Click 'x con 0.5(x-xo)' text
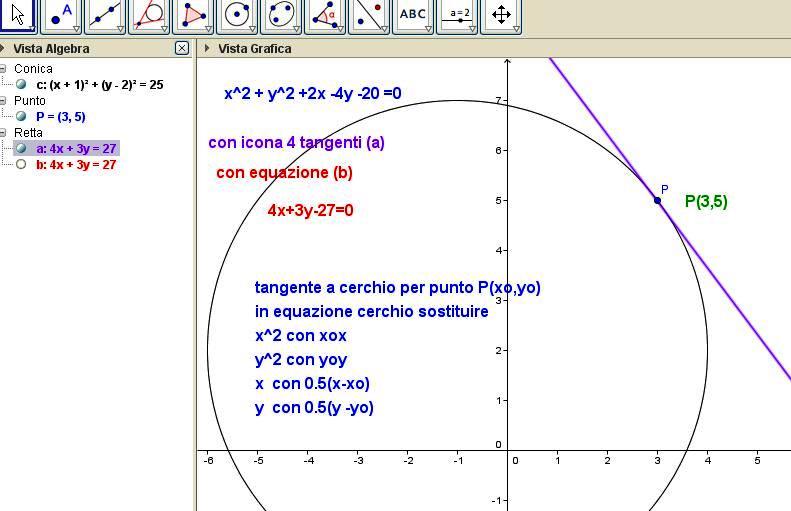 tap(312, 383)
